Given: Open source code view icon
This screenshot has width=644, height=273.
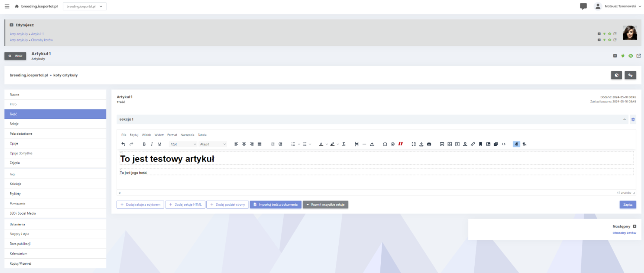Looking at the screenshot, I should (x=504, y=144).
